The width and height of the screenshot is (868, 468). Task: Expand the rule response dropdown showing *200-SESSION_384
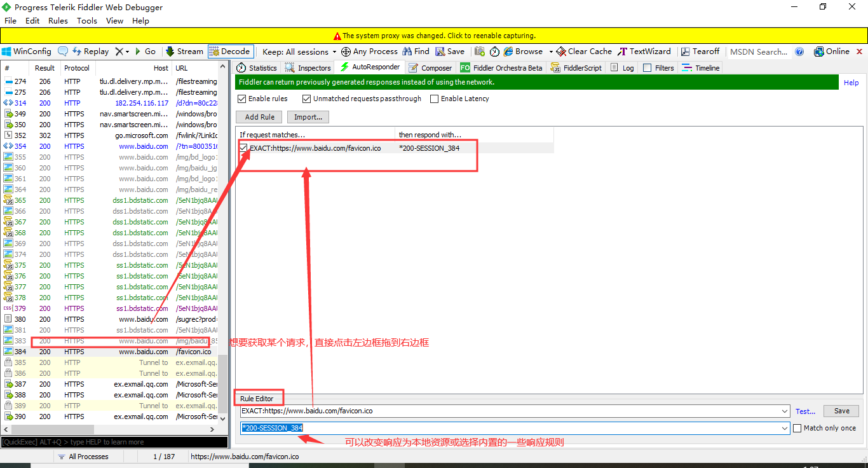(784, 428)
